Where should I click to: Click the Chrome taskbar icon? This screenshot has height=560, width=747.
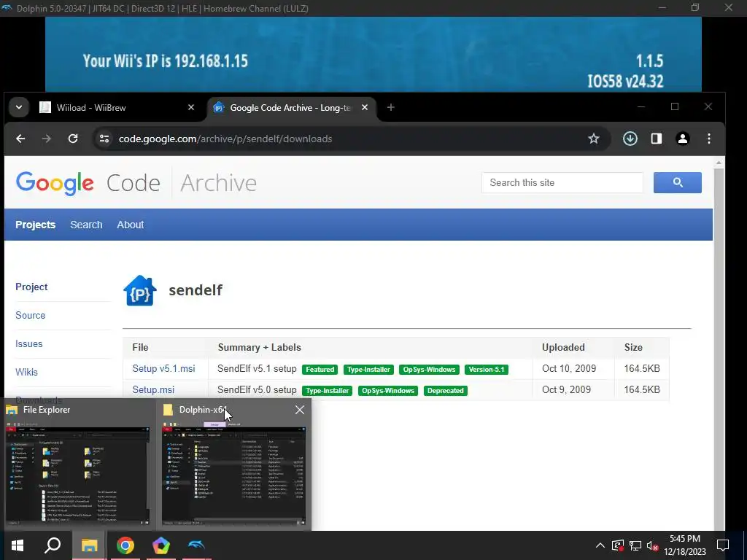coord(125,545)
